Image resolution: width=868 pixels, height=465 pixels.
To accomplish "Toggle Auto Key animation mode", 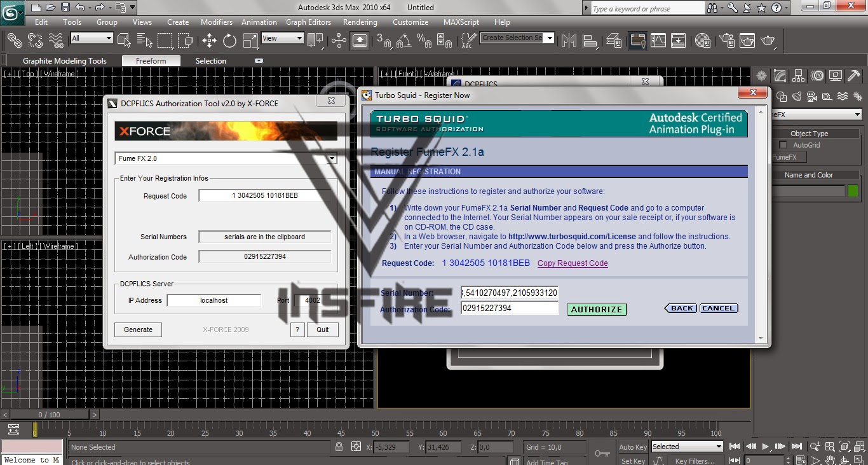I will click(633, 447).
